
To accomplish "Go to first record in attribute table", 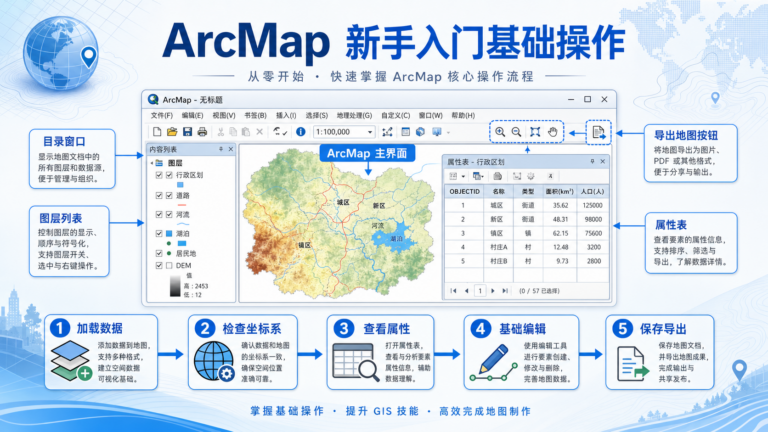I will [453, 291].
